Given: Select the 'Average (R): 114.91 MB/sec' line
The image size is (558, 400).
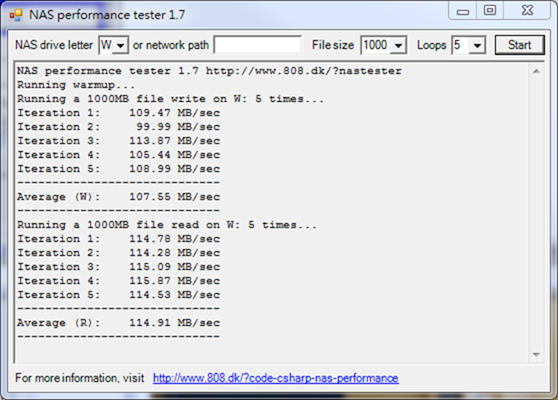Looking at the screenshot, I should (x=119, y=323).
